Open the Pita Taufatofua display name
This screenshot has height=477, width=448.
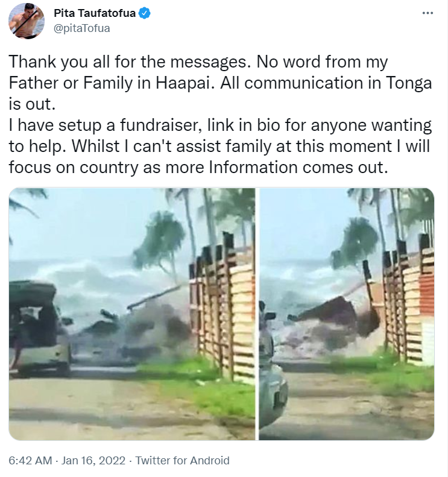(x=95, y=13)
